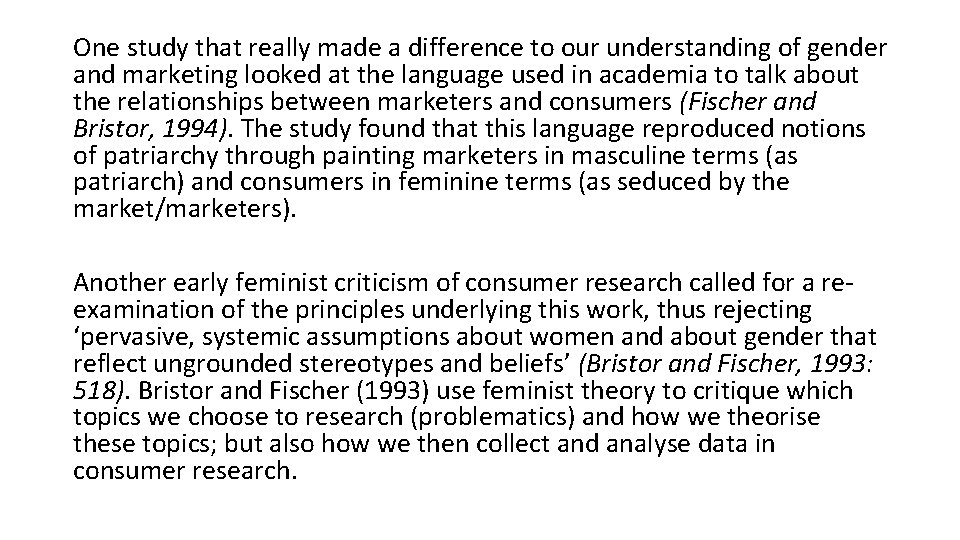The image size is (960, 540).
Task: Click the word 'academia' on the second line
Action: 653,75
